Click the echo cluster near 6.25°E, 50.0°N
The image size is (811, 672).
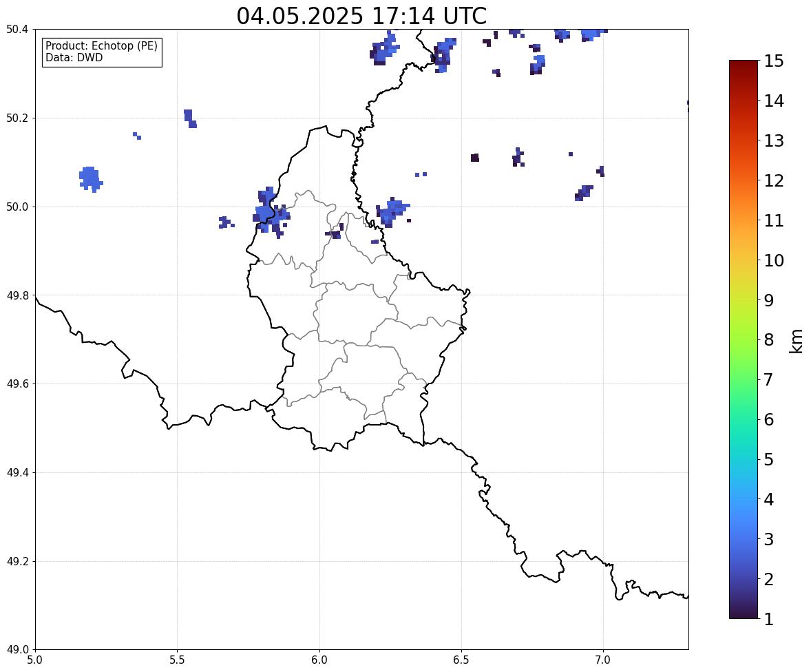click(x=392, y=211)
